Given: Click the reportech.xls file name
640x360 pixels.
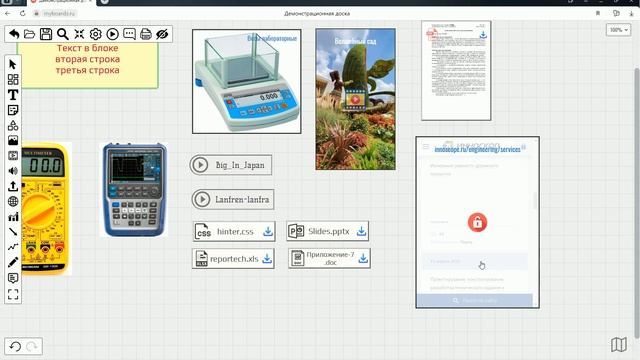Looking at the screenshot, I should click(x=234, y=259).
